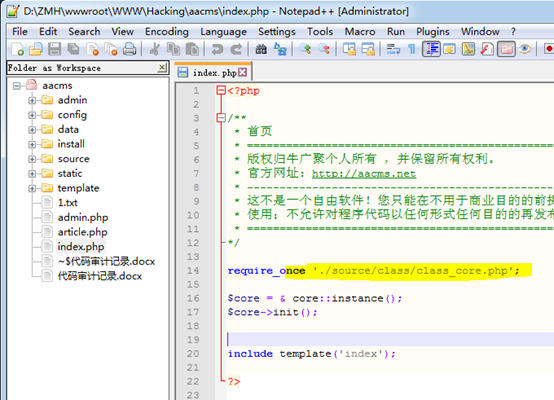Toggle file monitoring eye icon
554x400 pixels.
(525, 49)
